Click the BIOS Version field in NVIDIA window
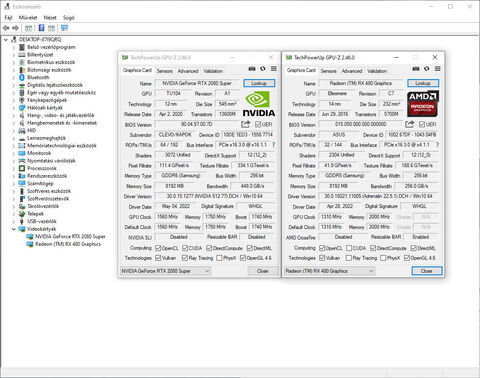Screen dimensions: 480x378 tap(197, 124)
